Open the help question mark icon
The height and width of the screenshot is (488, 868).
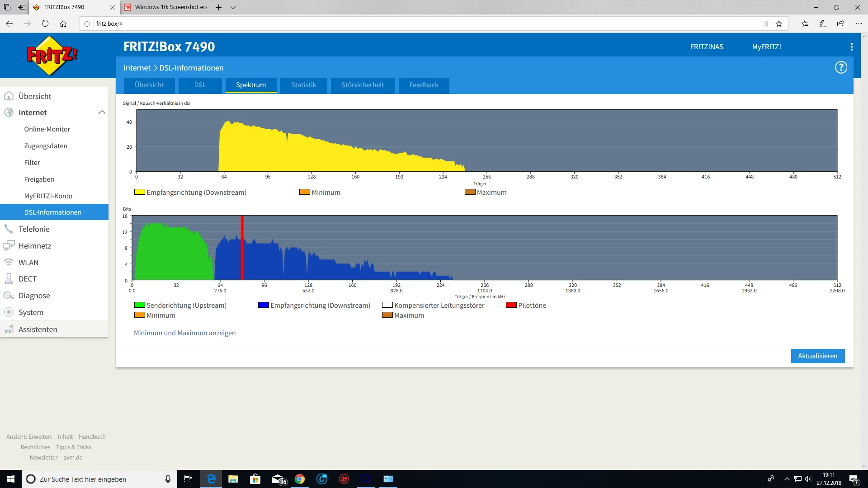(840, 68)
